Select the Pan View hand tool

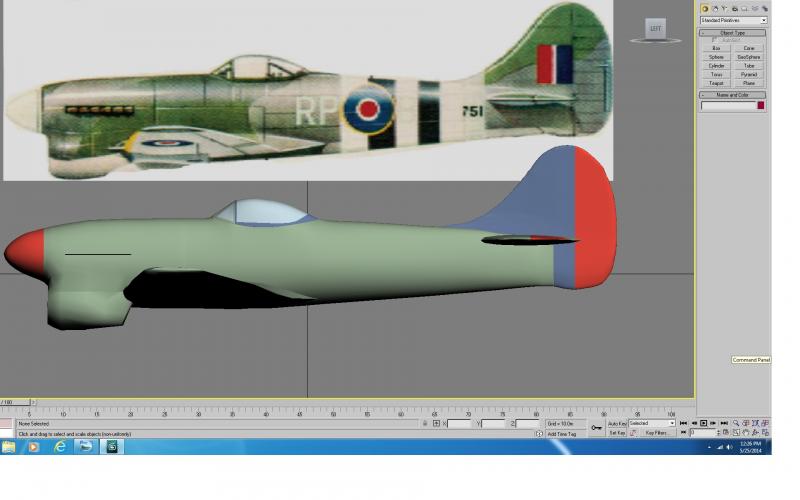[x=746, y=433]
